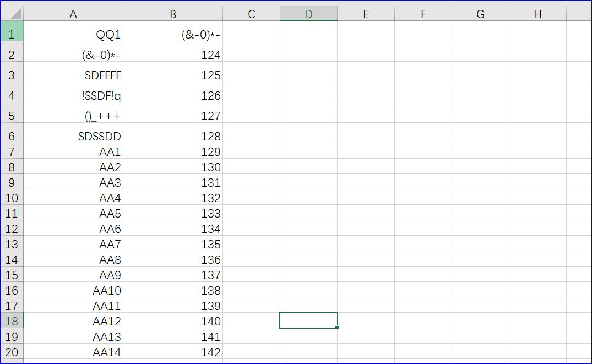Click cell with value 129

[x=173, y=151]
